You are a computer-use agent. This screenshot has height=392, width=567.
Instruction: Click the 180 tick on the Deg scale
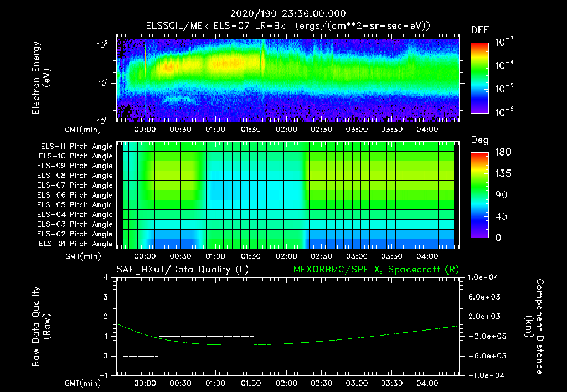pos(503,152)
